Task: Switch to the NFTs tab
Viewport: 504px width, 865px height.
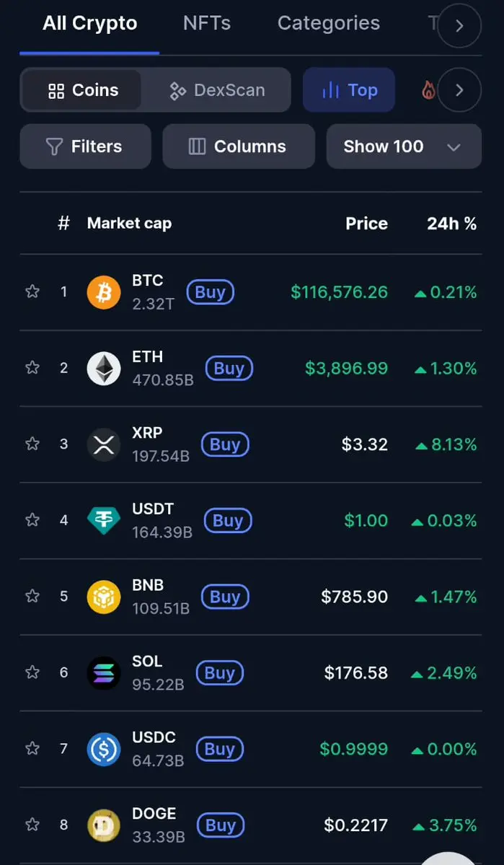Action: 207,23
